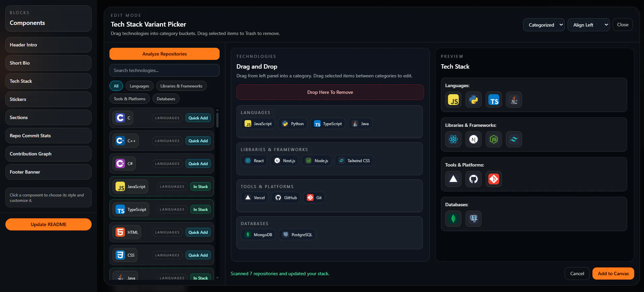Screen dimensions: 644x292
Task: Click the JavaScript icon in Preview Languages
Action: click(x=453, y=100)
